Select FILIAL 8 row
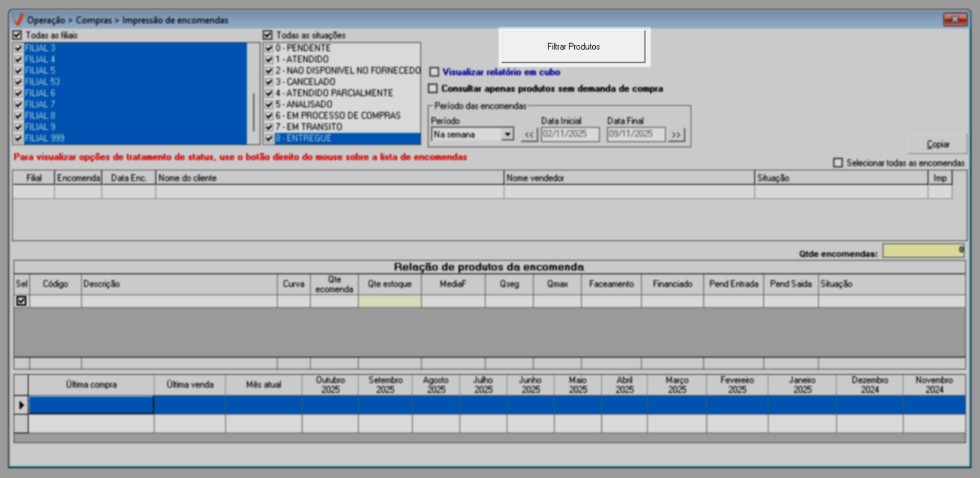Viewport: 980px width, 478px height. pos(135,116)
